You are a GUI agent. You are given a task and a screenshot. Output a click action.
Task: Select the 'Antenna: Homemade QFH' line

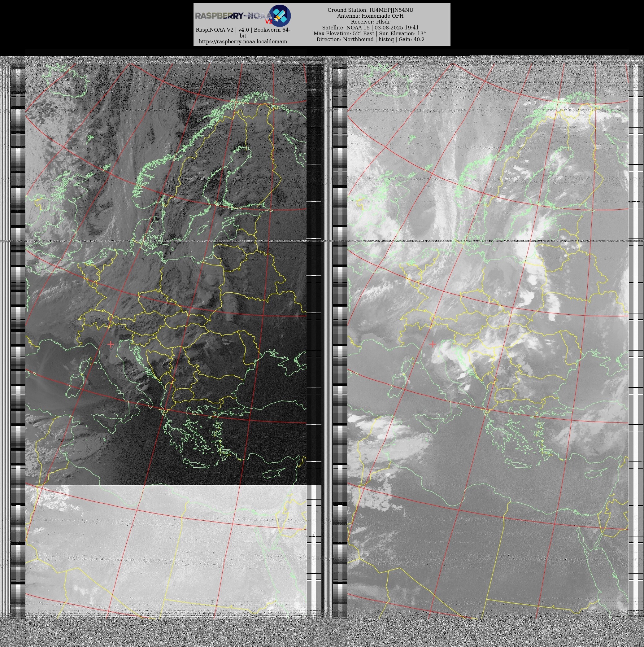tap(370, 16)
